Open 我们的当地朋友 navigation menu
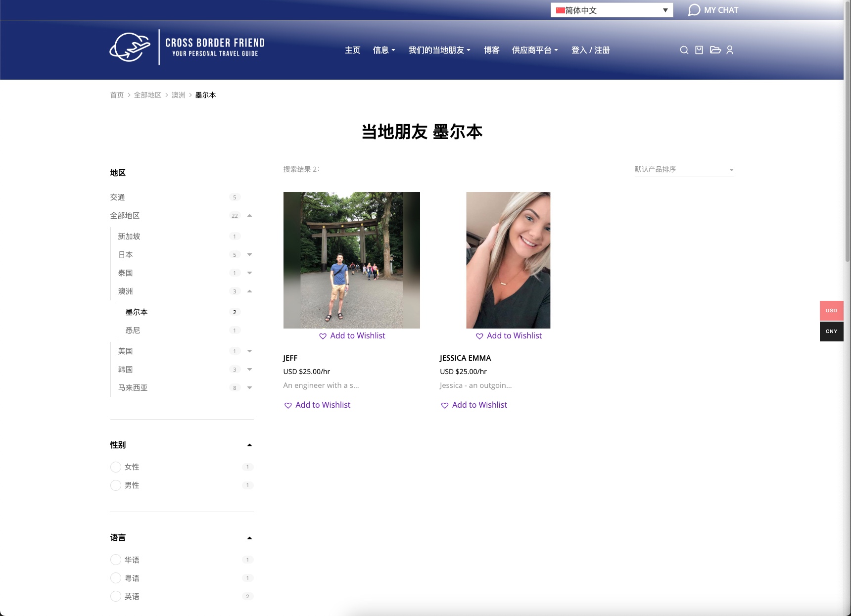The image size is (851, 616). 439,50
